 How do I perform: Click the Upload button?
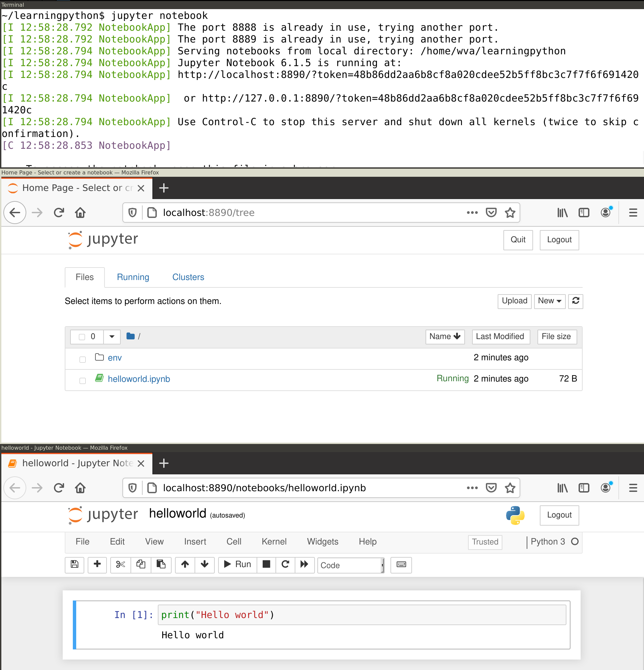514,301
